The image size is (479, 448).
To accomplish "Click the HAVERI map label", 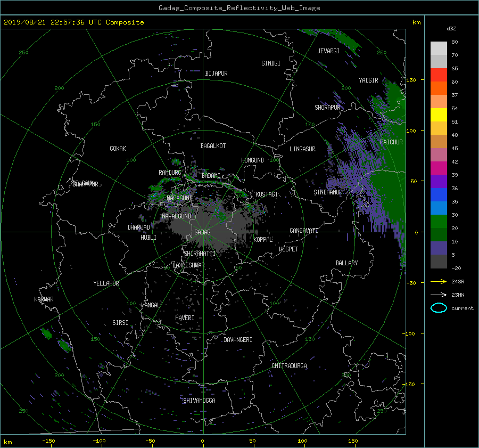I will pos(185,318).
